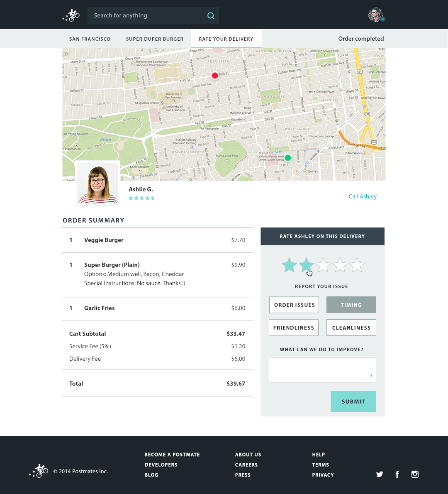The height and width of the screenshot is (494, 448).
Task: Click the red pickup marker on map
Action: 215,76
